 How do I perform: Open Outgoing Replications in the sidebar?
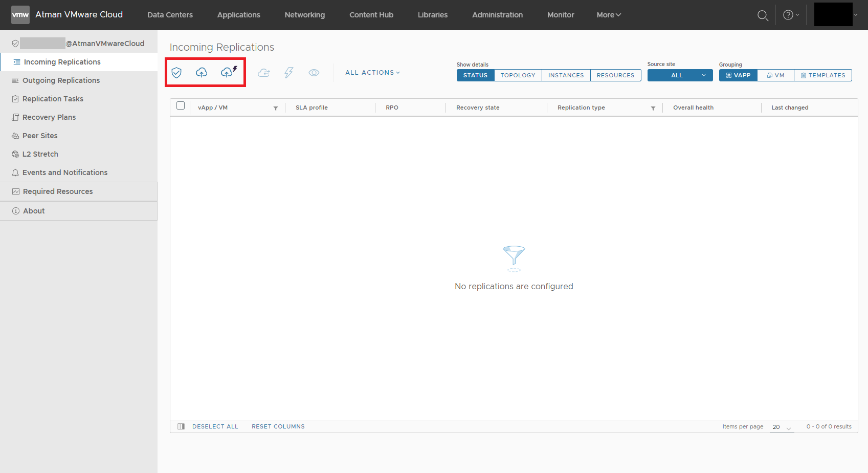61,80
